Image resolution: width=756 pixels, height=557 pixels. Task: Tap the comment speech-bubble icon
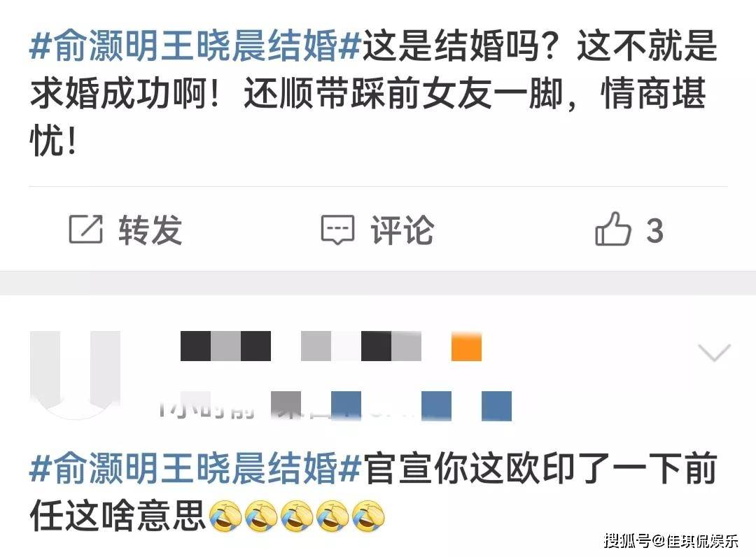click(337, 230)
